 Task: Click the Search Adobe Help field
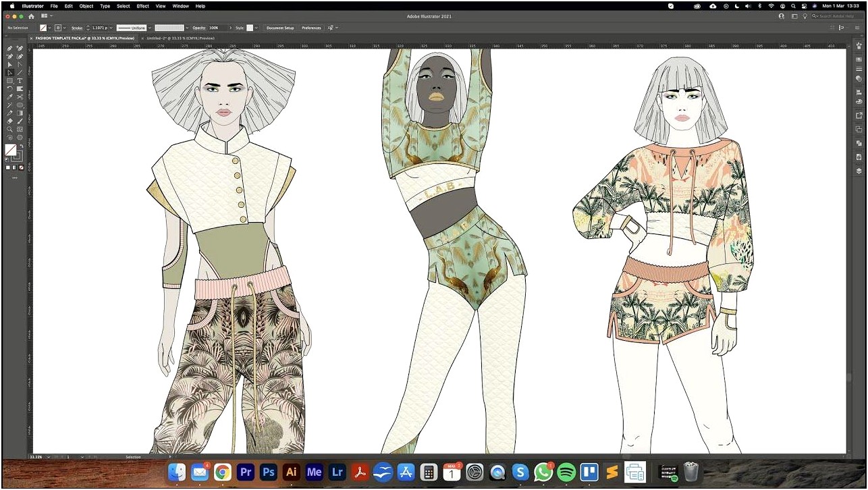[838, 16]
